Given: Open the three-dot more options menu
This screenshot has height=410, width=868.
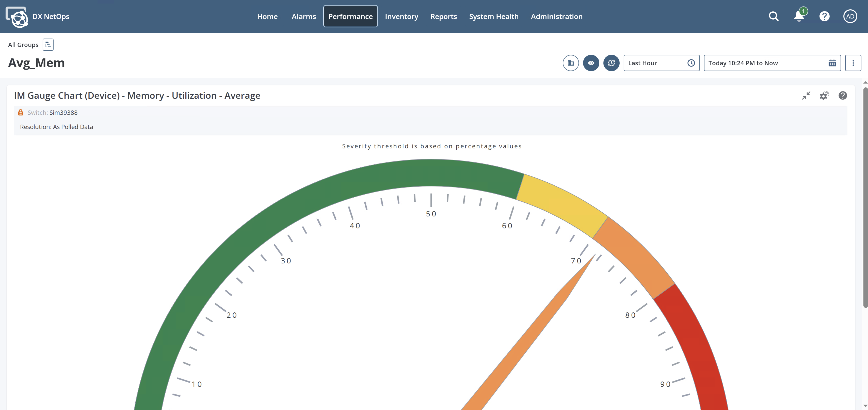Looking at the screenshot, I should tap(853, 63).
